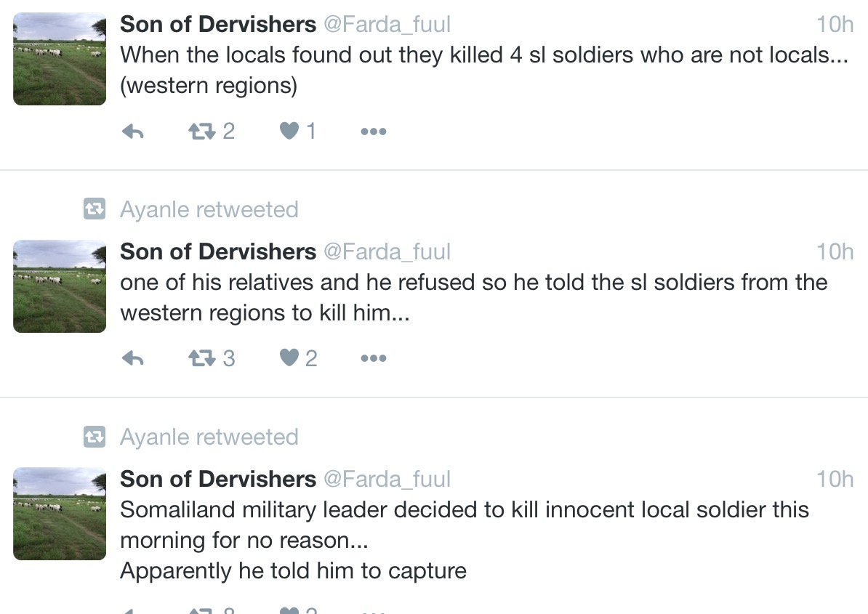This screenshot has width=868, height=614.
Task: Open the avatar on the 'Somaliland military leader' tweet
Action: [60, 514]
